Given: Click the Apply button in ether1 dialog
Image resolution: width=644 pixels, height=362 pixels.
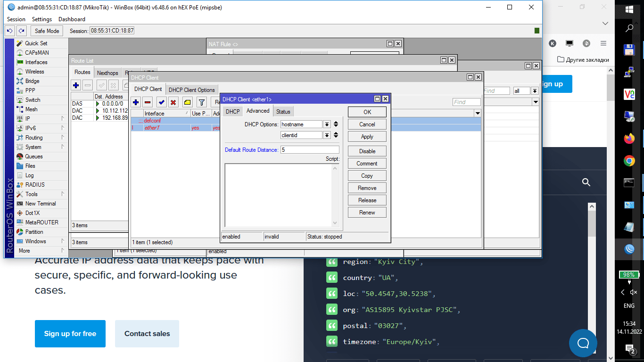Looking at the screenshot, I should pos(367,137).
